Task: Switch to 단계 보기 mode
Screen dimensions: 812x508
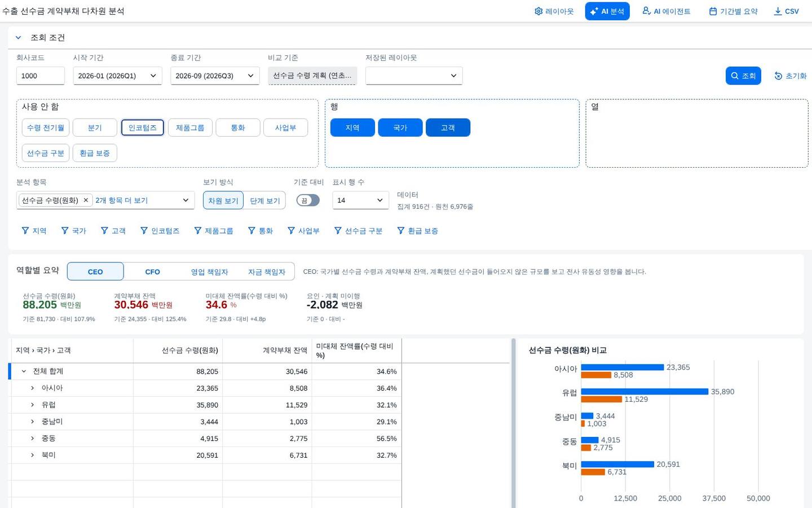Action: pos(264,200)
